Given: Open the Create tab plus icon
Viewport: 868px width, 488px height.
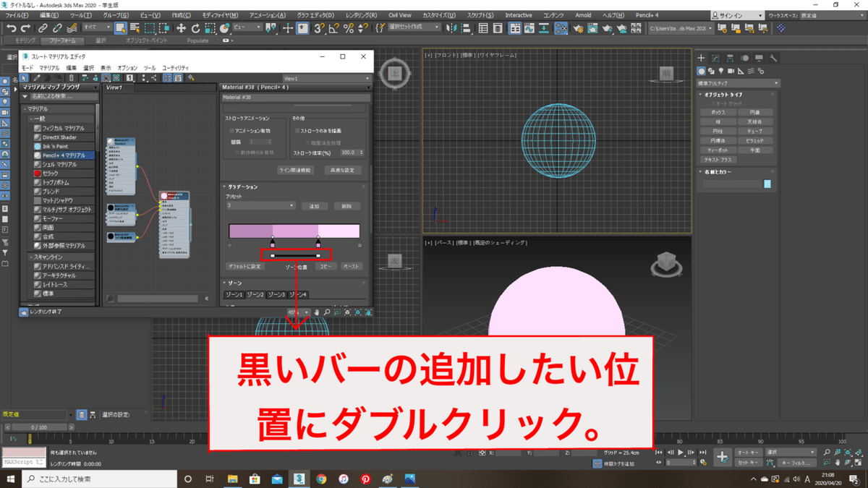Looking at the screenshot, I should click(702, 58).
